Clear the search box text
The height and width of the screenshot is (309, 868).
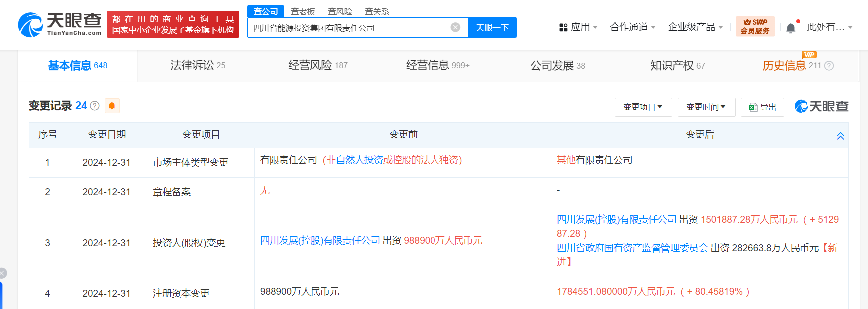click(455, 27)
